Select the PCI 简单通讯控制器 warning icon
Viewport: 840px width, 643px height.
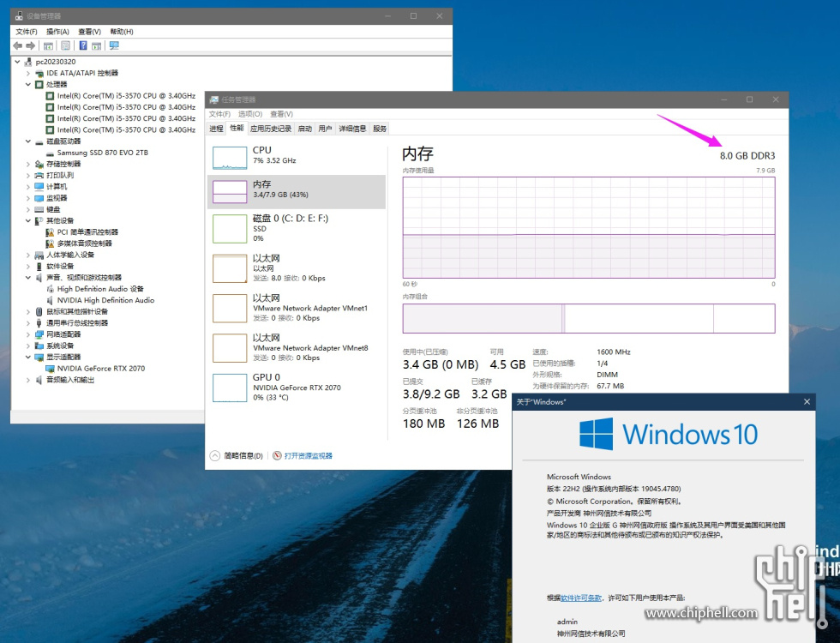[x=50, y=232]
